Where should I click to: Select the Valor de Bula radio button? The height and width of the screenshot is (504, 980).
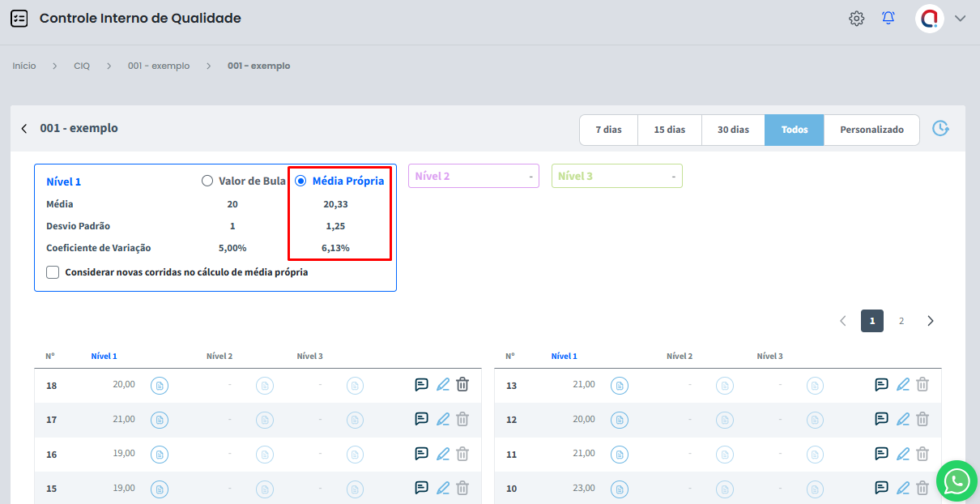207,181
